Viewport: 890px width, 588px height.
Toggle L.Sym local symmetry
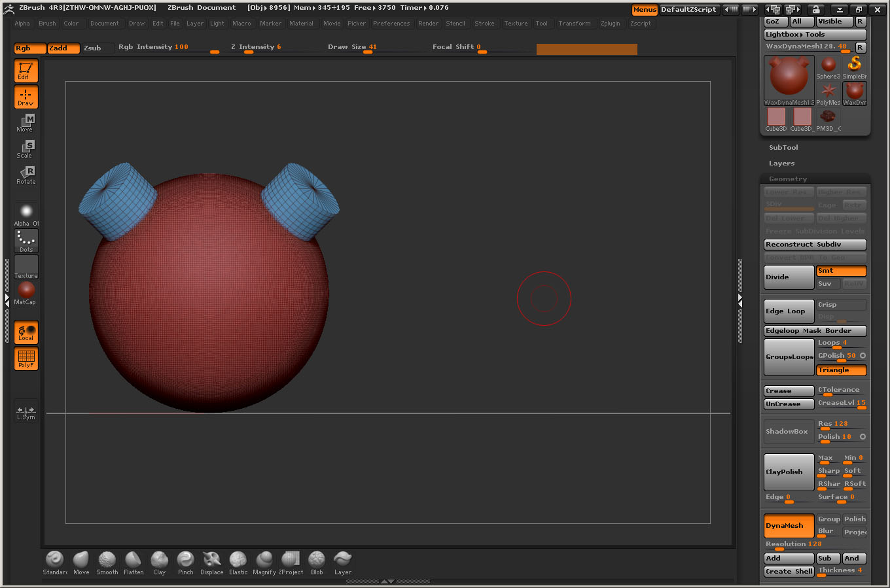click(26, 412)
